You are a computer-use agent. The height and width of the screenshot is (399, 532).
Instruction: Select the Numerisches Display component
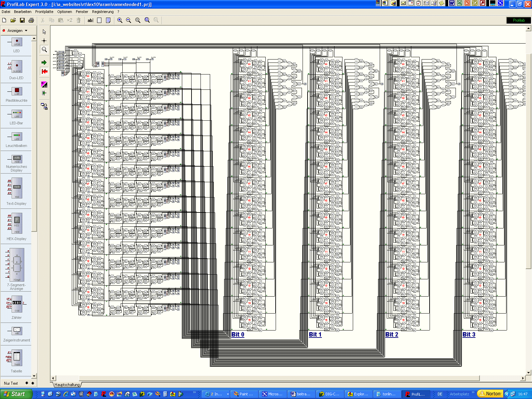[17, 163]
